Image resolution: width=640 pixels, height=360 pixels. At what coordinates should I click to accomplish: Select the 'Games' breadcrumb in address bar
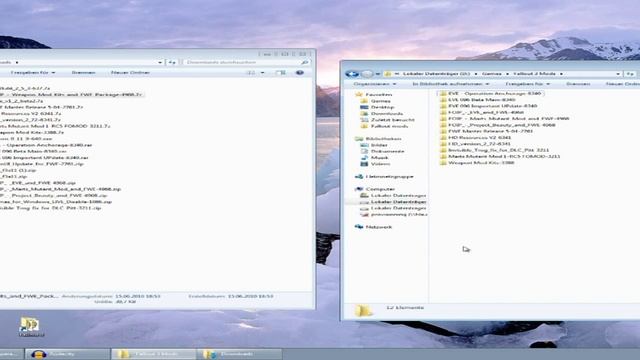(491, 74)
